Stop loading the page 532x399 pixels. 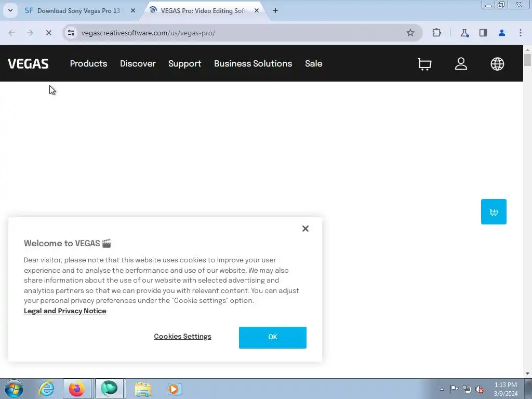pos(48,33)
